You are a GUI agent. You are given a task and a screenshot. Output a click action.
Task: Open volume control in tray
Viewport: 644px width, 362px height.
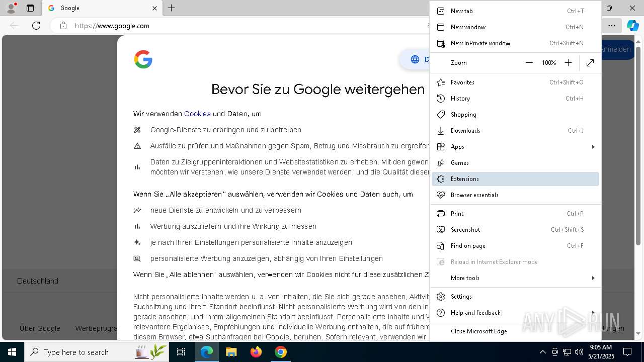pyautogui.click(x=579, y=352)
